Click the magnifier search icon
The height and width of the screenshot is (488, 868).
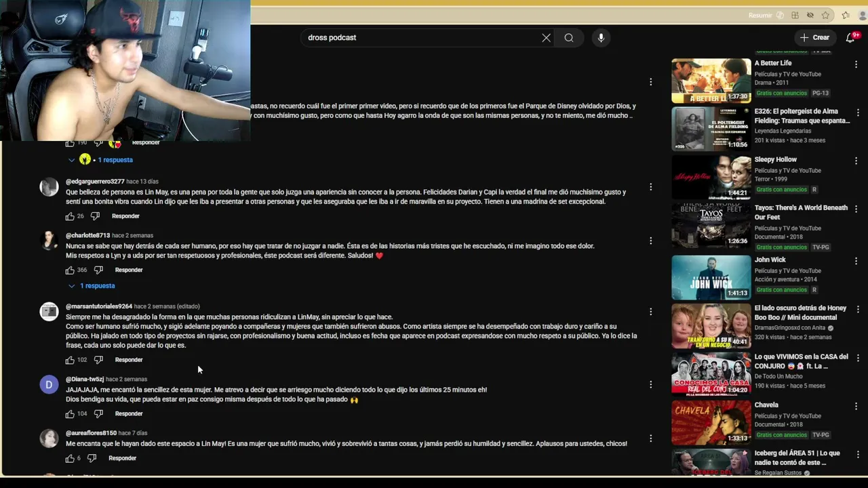click(569, 38)
